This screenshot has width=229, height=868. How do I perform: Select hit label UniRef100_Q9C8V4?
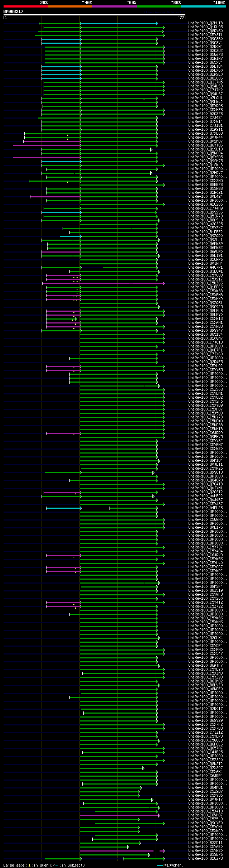click(205, 43)
